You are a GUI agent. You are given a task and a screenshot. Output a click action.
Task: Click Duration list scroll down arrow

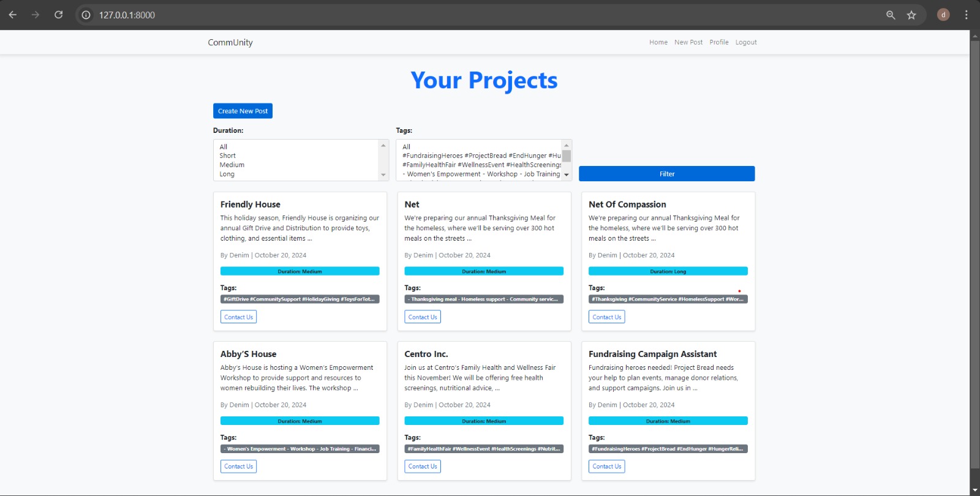[x=383, y=175]
